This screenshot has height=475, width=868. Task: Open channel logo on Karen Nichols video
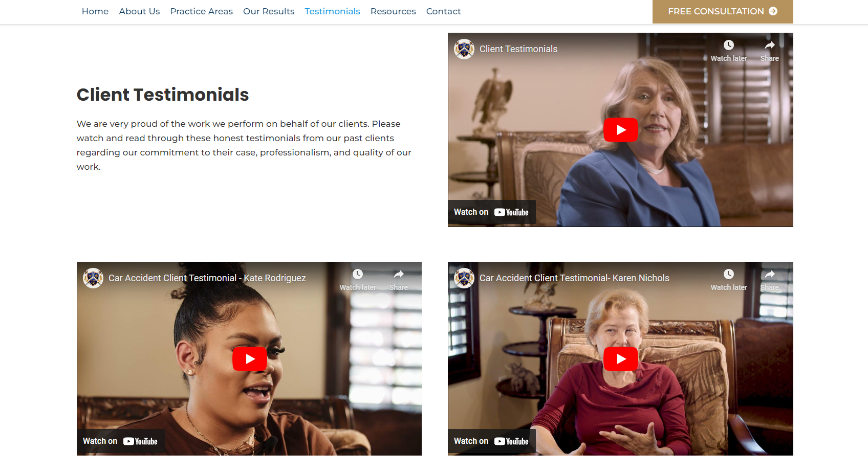coord(464,278)
